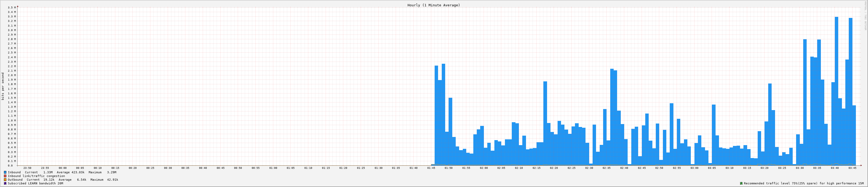Click the purple Subscribed LEARN bandwidth marker
The image size is (868, 187).
pyautogui.click(x=5, y=183)
